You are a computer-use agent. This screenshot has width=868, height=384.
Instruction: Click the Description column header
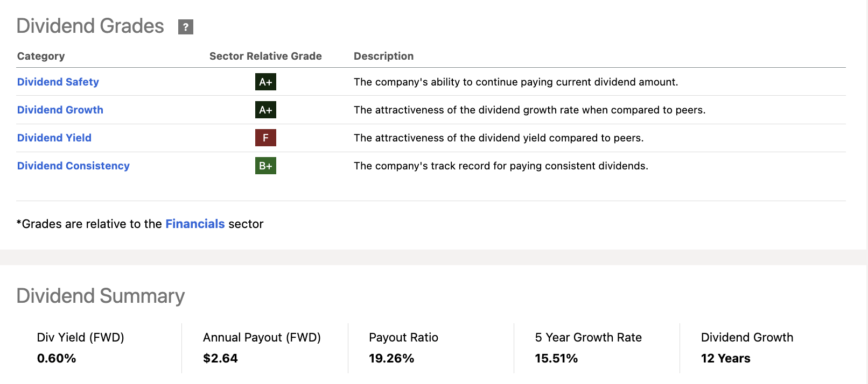[383, 56]
